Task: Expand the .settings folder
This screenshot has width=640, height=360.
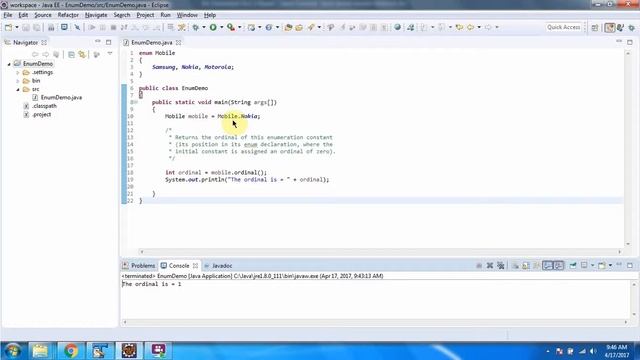Action: pyautogui.click(x=18, y=73)
